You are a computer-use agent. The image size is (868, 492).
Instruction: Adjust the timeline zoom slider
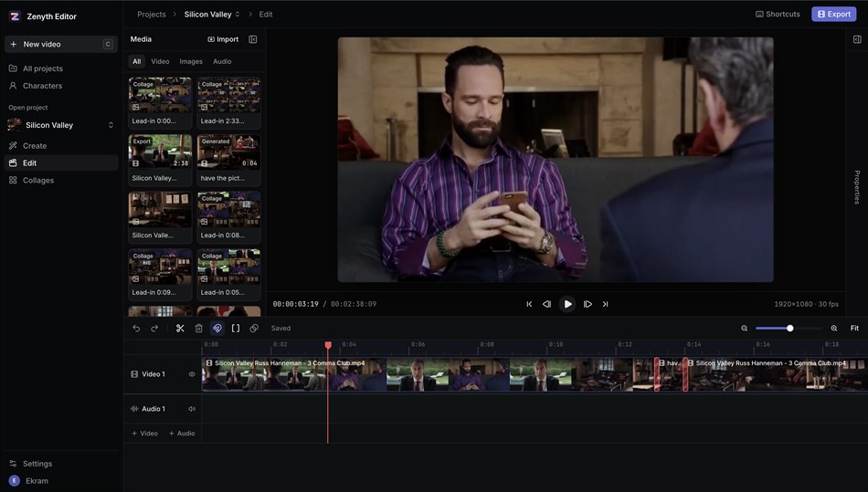coord(789,329)
